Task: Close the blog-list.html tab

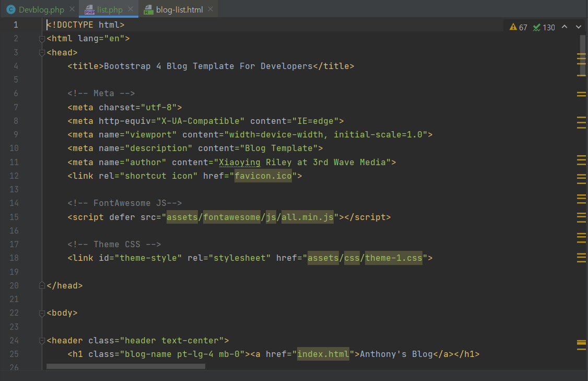Action: pos(210,9)
